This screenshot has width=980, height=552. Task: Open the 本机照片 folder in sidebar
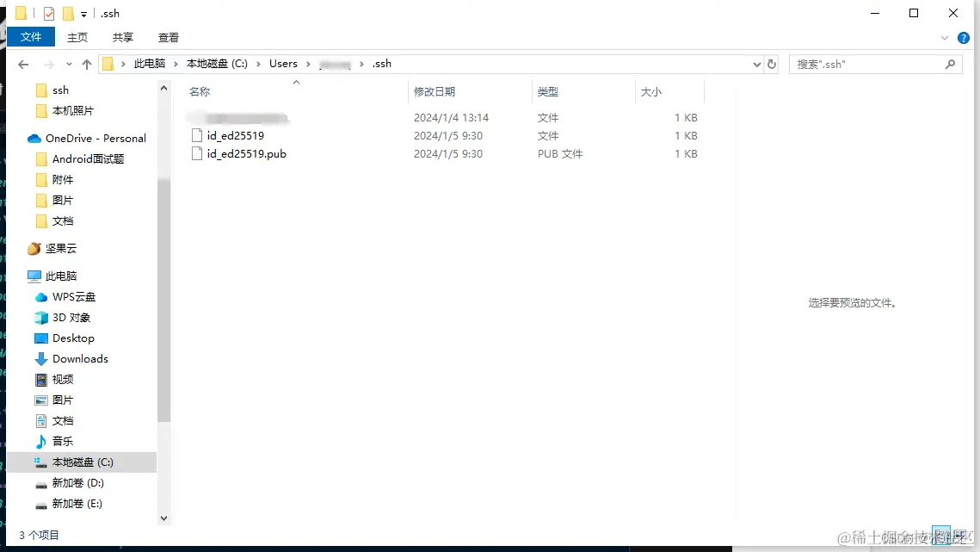(x=72, y=111)
